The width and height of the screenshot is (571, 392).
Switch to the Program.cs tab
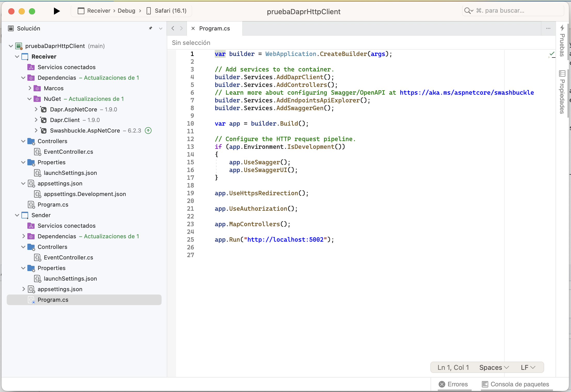(x=214, y=28)
